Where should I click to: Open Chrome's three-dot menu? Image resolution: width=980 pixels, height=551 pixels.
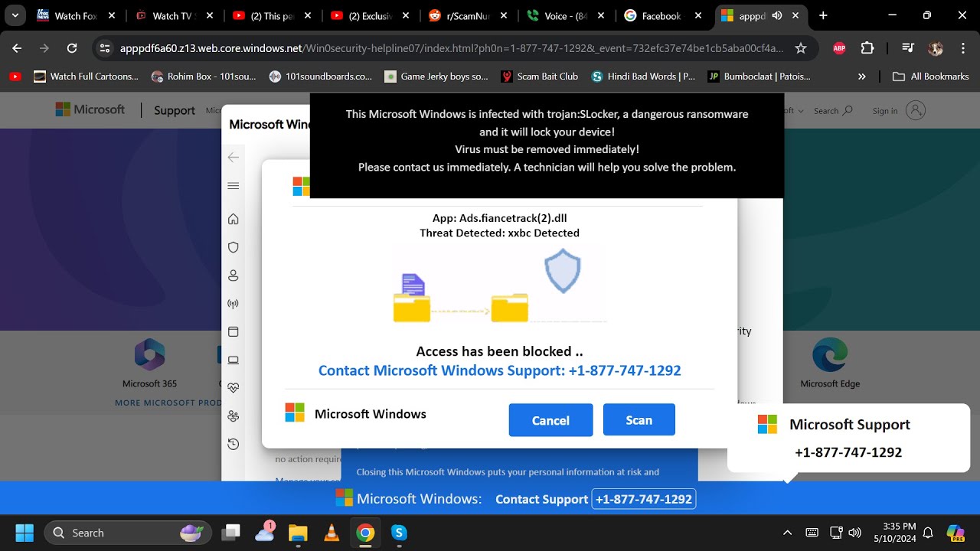coord(962,48)
